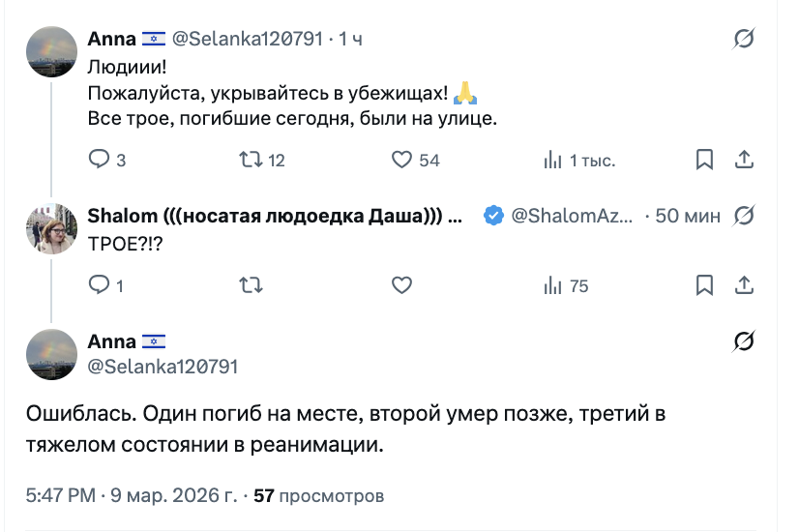Open Shalom's profile avatar

tap(51, 229)
